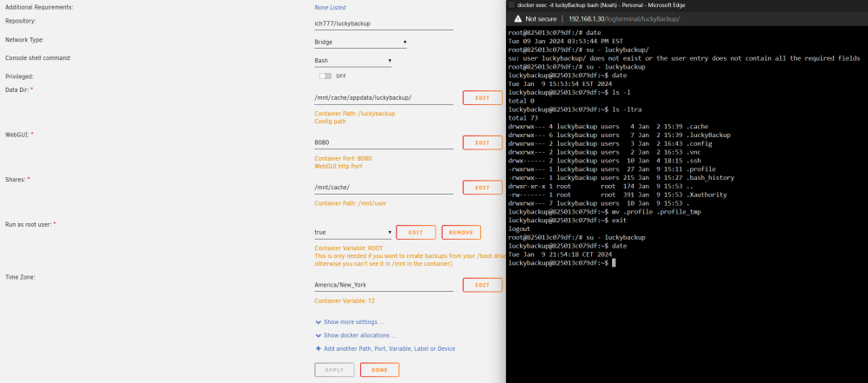Click the None Listed text

coord(330,8)
